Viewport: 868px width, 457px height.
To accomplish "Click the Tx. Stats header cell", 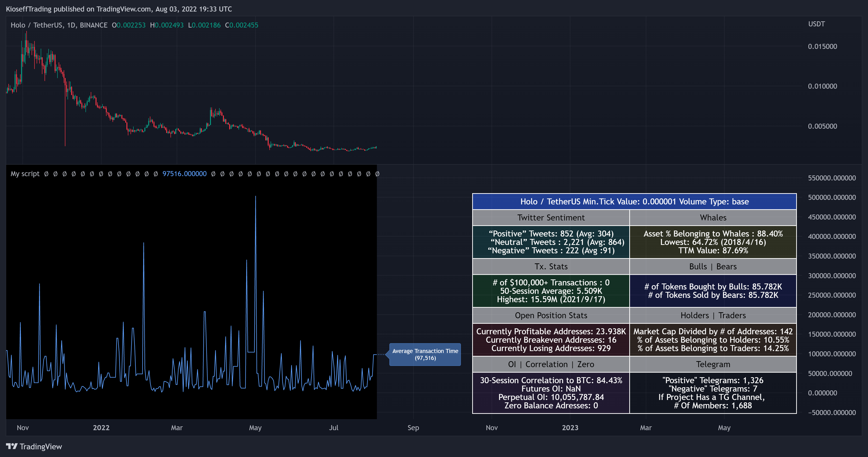I will tap(551, 266).
